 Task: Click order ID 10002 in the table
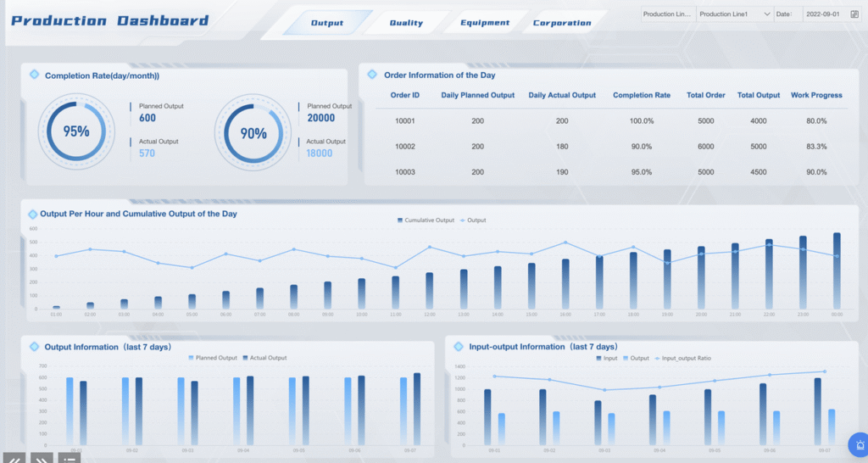tap(405, 147)
